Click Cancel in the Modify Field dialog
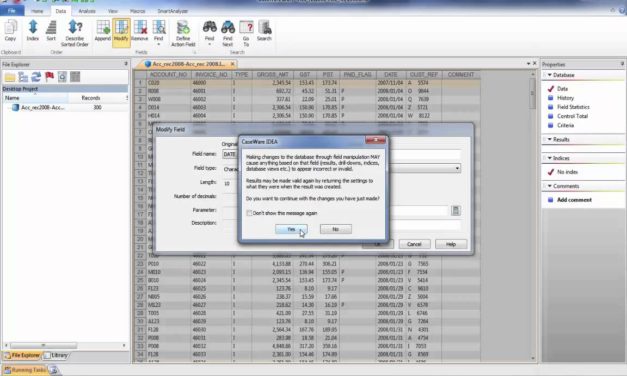 point(414,244)
